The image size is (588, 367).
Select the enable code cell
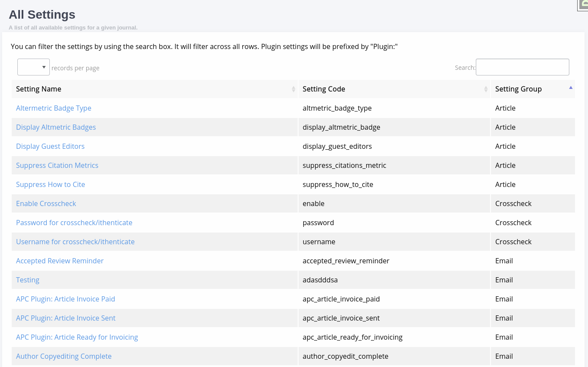tap(394, 203)
